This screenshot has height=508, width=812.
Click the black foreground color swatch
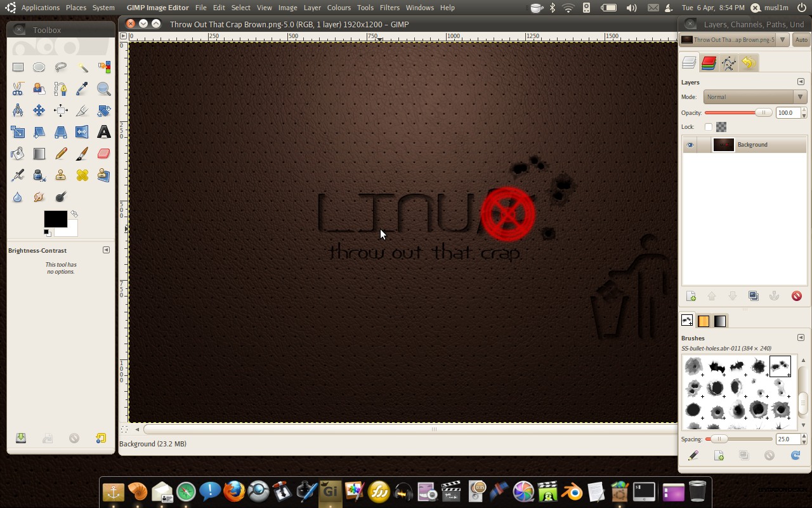[x=55, y=219]
